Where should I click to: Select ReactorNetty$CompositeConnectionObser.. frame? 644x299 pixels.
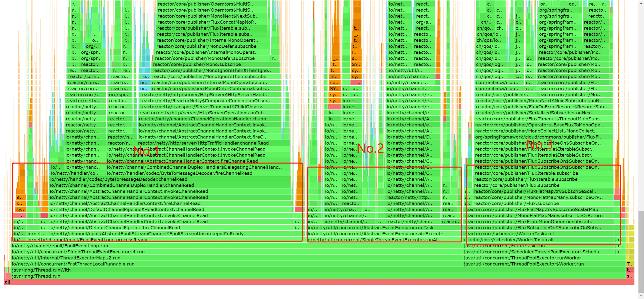210,101
